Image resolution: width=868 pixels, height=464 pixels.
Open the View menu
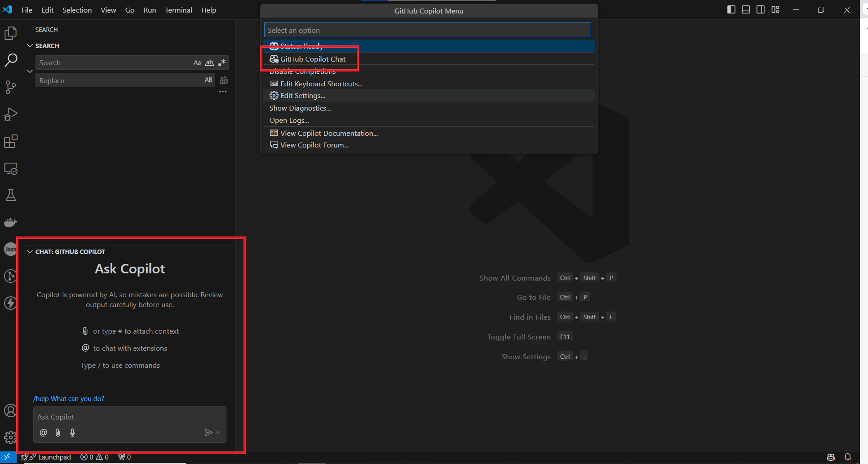coord(108,10)
